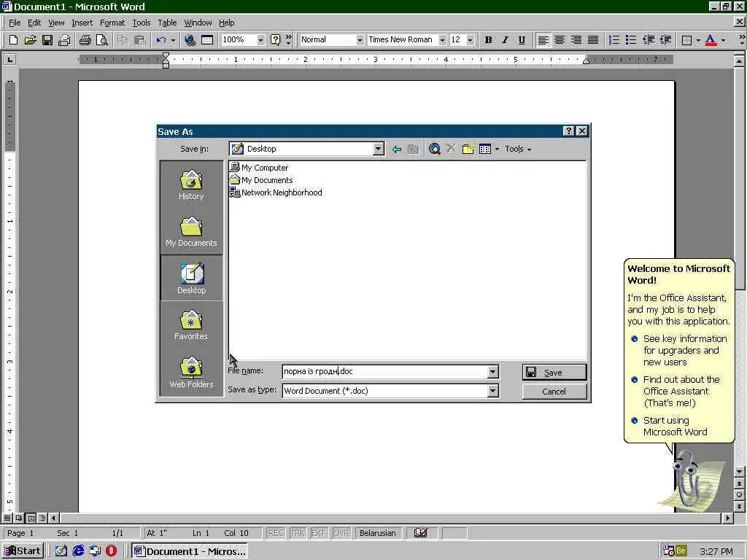Click the Open folder toolbar icon
747x560 pixels.
click(x=30, y=40)
